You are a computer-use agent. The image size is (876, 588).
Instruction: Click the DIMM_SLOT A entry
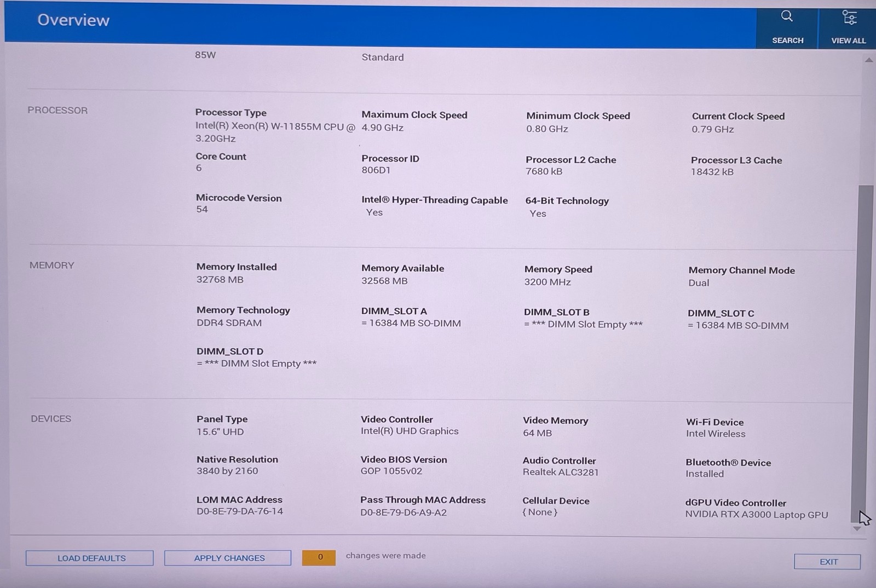click(411, 317)
